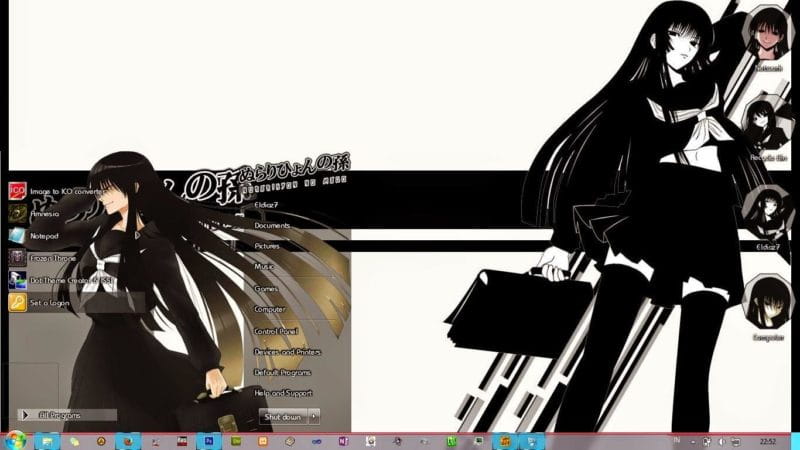
Task: Select Devices and Printers in Start menu
Action: (287, 352)
